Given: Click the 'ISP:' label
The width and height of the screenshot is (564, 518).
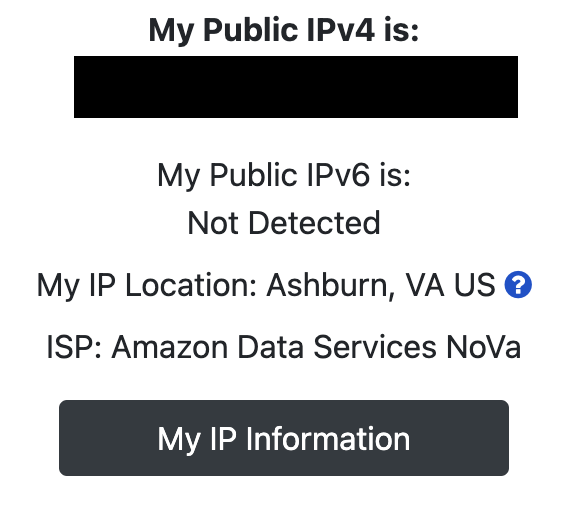Looking at the screenshot, I should point(74,347).
